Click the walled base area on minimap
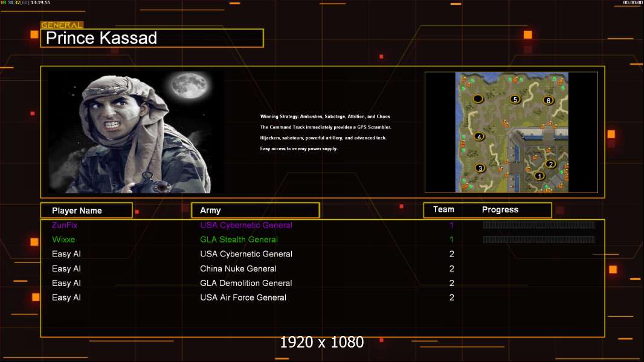Image resolution: width=644 pixels, height=362 pixels. pos(538,160)
